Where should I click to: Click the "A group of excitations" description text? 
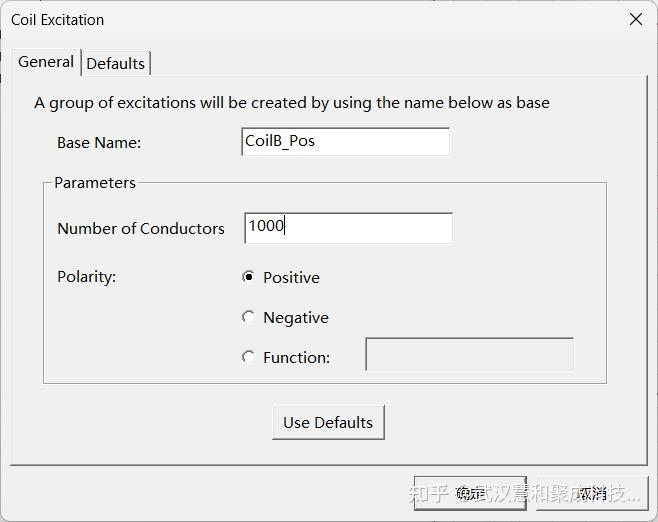click(x=291, y=102)
